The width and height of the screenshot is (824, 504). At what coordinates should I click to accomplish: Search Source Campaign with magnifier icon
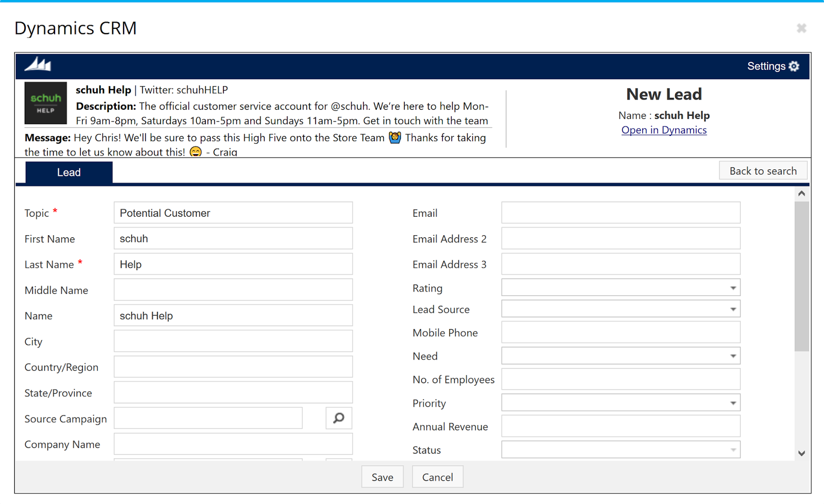click(x=339, y=418)
